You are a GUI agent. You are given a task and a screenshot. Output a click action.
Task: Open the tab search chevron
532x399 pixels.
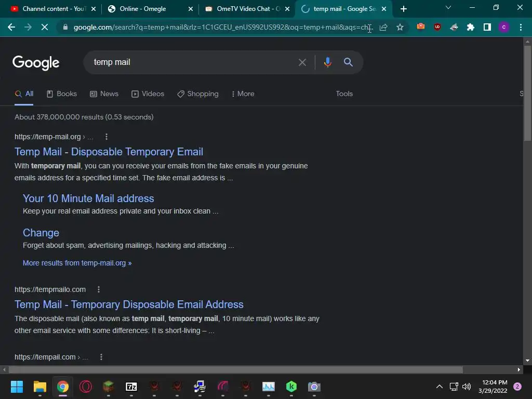448,7
